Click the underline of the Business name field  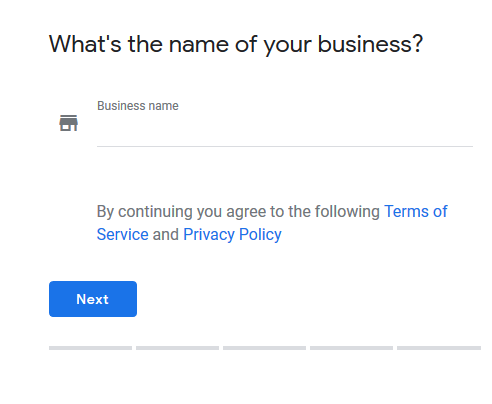point(285,146)
